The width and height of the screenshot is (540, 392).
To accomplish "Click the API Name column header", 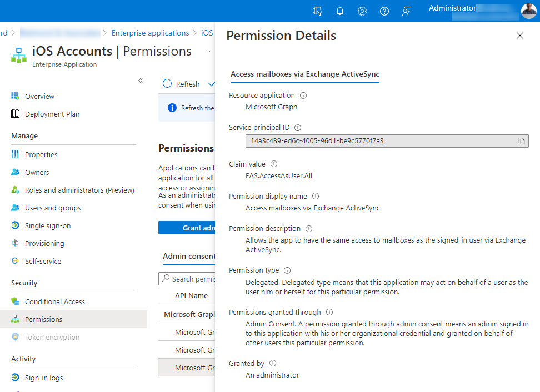I will (x=191, y=296).
